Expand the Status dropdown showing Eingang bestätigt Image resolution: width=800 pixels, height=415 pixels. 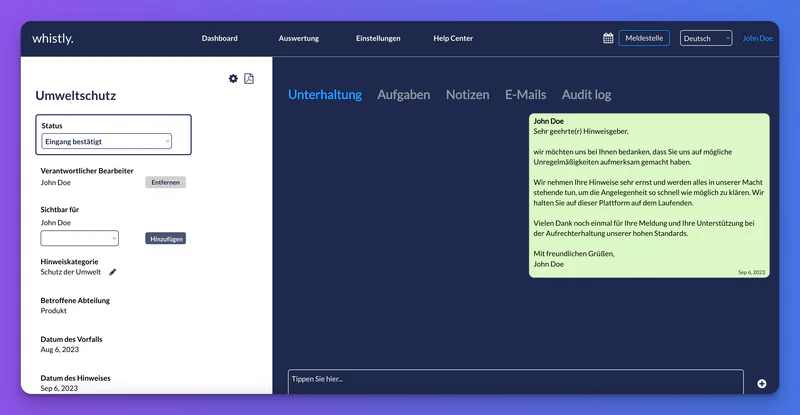coord(107,141)
